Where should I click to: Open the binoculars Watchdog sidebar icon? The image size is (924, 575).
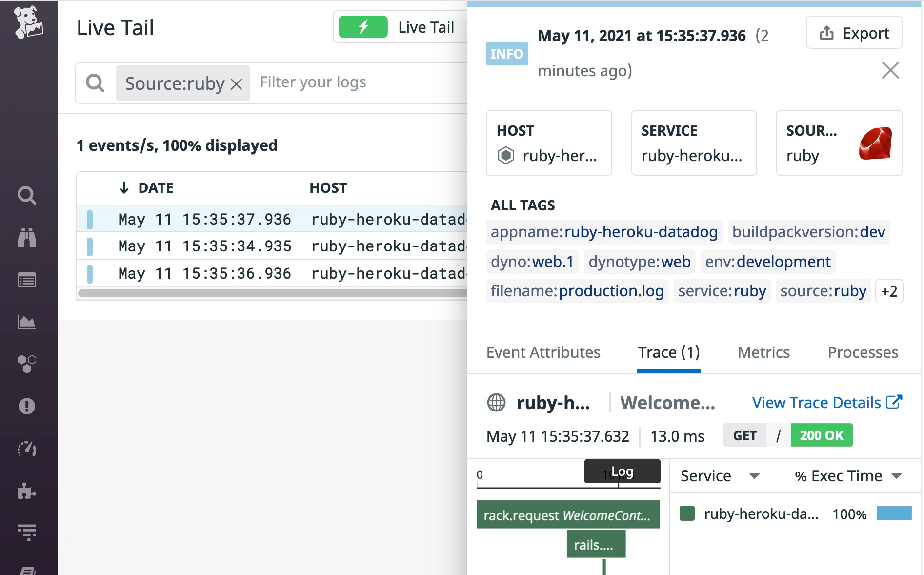[x=27, y=238]
